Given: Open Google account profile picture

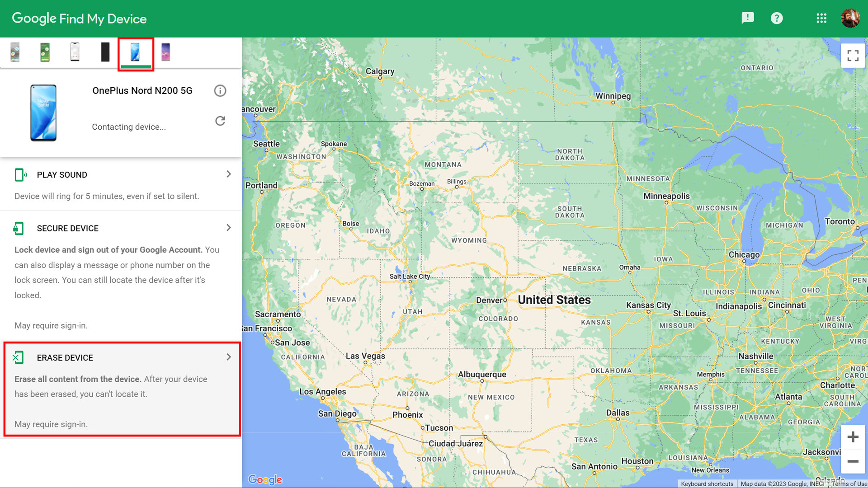Looking at the screenshot, I should (850, 18).
